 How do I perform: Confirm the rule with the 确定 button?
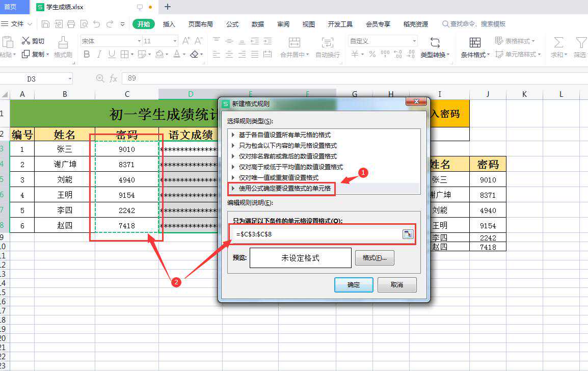(x=354, y=285)
